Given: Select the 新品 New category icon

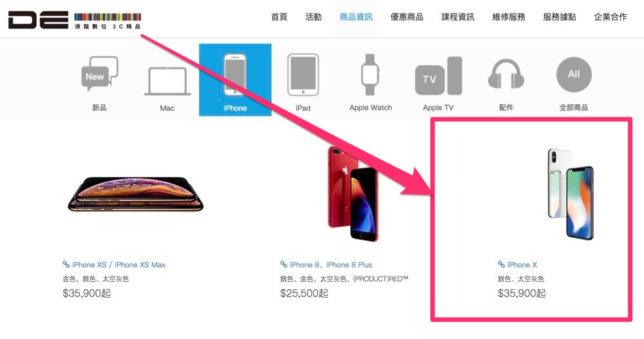Looking at the screenshot, I should (99, 74).
